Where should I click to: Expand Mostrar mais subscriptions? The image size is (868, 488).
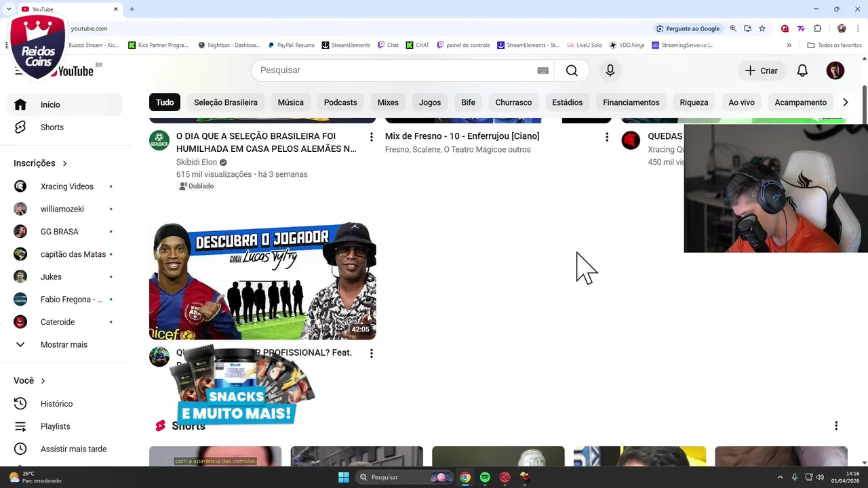click(x=64, y=344)
